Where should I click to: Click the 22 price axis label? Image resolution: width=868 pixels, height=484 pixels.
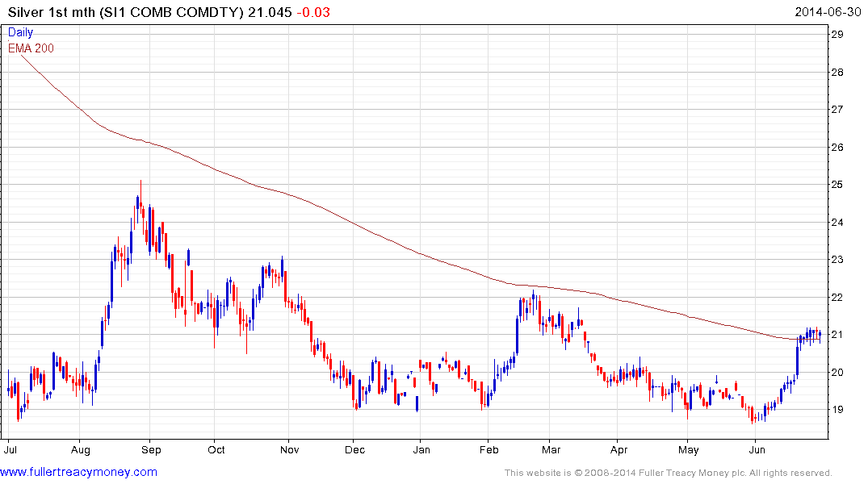[837, 298]
